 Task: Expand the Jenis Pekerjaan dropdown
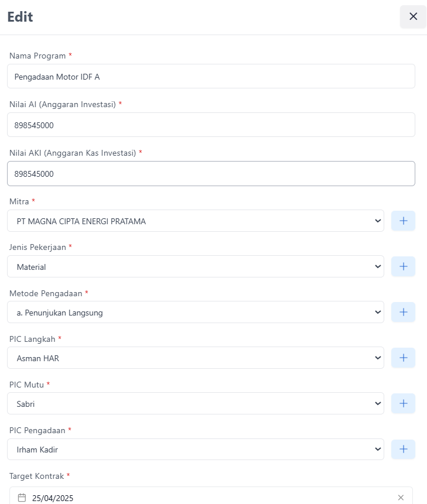pyautogui.click(x=196, y=266)
